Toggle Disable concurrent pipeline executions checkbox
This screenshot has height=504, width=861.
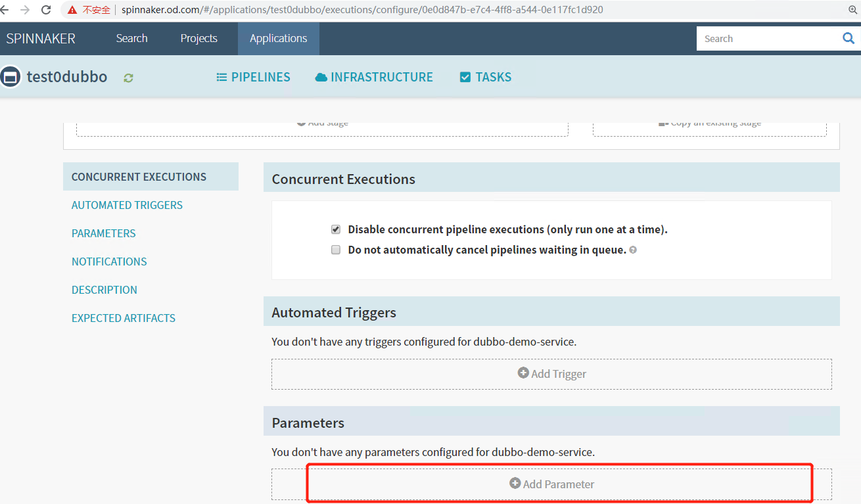click(x=336, y=229)
